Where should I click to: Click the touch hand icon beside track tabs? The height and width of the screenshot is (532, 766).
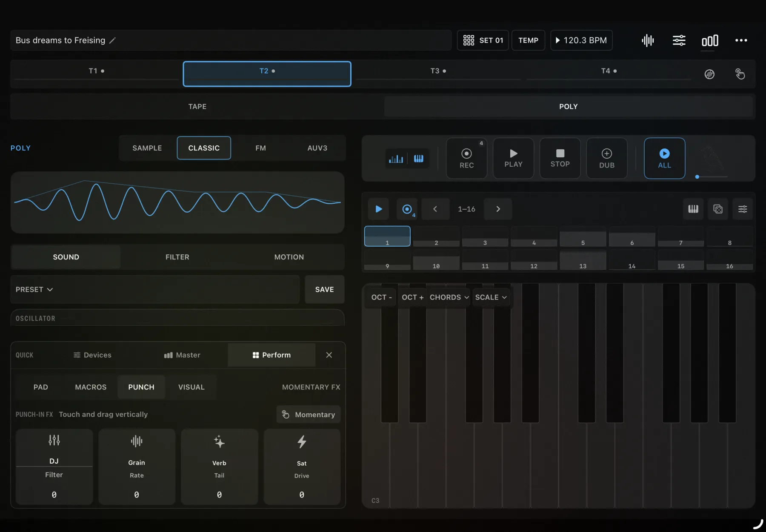click(x=740, y=74)
